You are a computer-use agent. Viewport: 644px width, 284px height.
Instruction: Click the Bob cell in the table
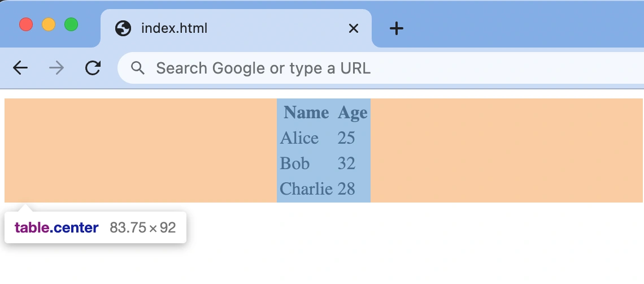coord(295,163)
